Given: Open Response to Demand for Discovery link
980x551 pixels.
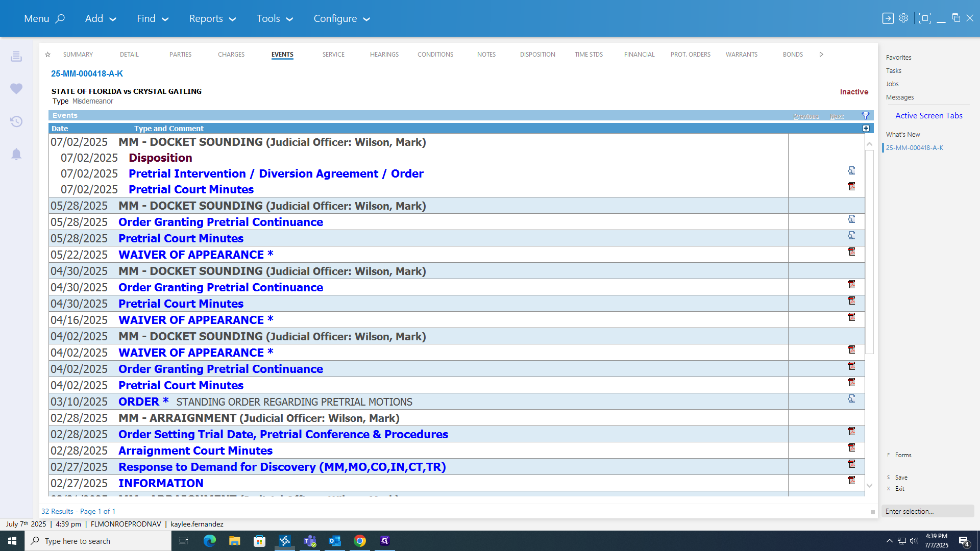Looking at the screenshot, I should pos(282,467).
